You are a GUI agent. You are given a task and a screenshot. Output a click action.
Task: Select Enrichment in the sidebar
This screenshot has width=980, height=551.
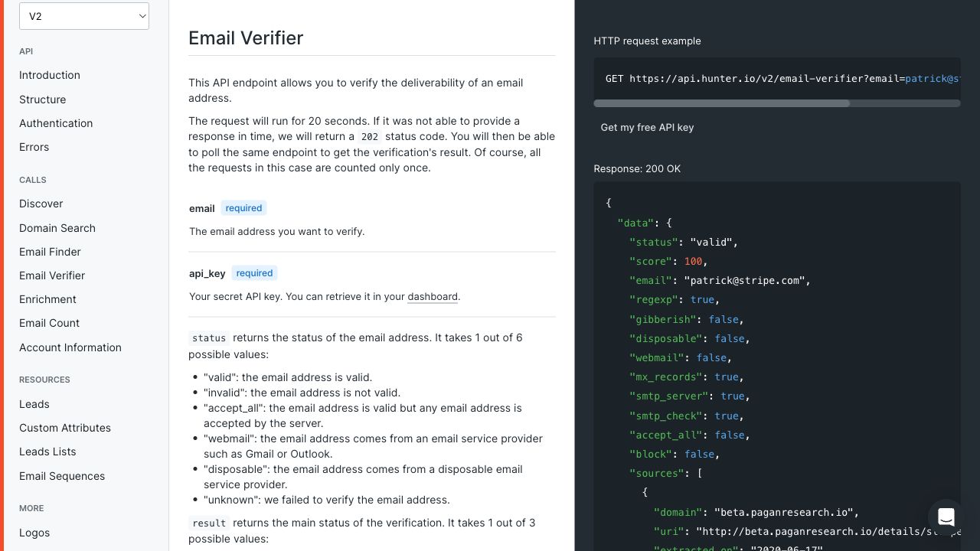[48, 299]
